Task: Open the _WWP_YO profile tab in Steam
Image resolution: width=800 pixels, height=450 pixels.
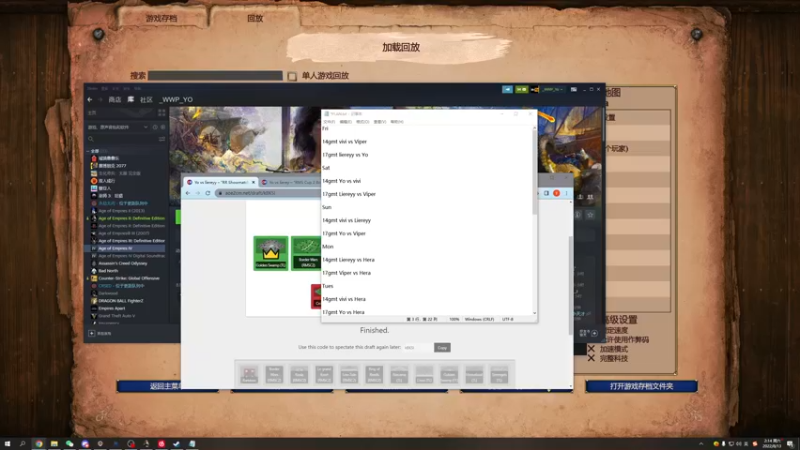Action: coord(176,99)
